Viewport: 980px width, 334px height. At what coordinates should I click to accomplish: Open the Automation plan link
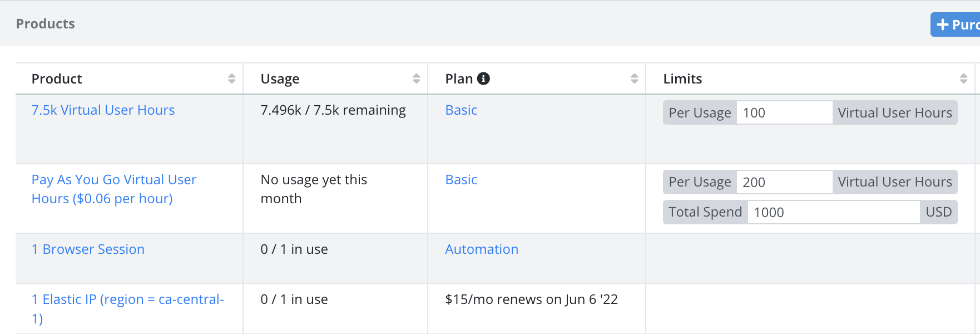click(x=482, y=249)
